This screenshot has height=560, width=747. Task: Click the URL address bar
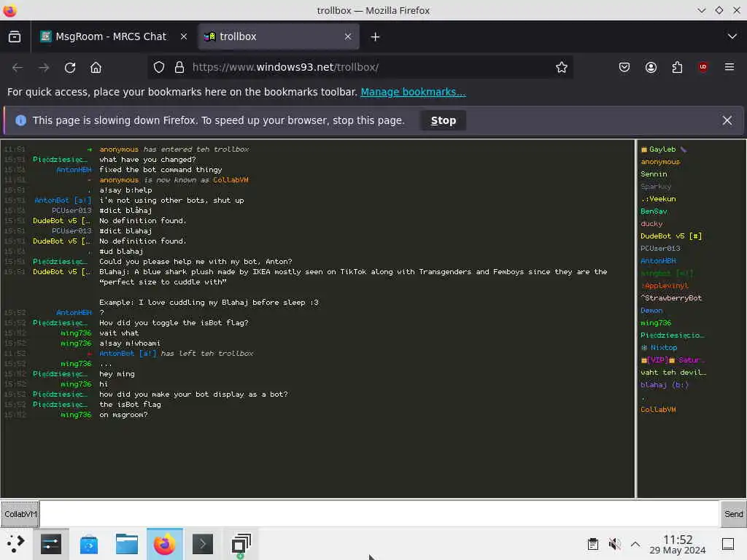[x=360, y=67]
